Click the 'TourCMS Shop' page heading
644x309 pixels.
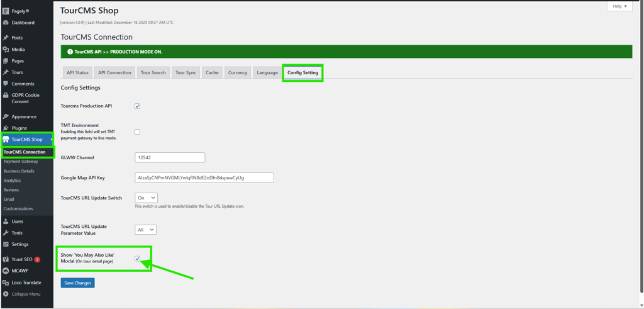89,11
